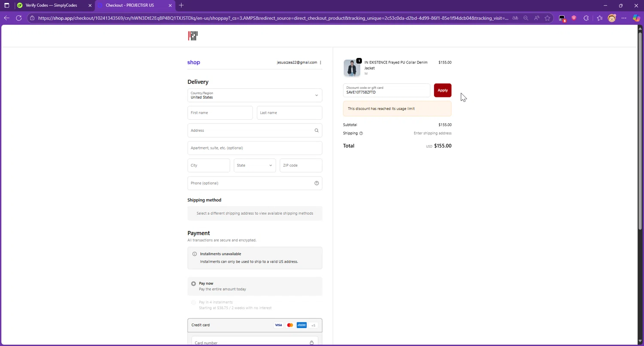Click the Subtotal $155.00 value
The image size is (644, 346).
point(445,125)
